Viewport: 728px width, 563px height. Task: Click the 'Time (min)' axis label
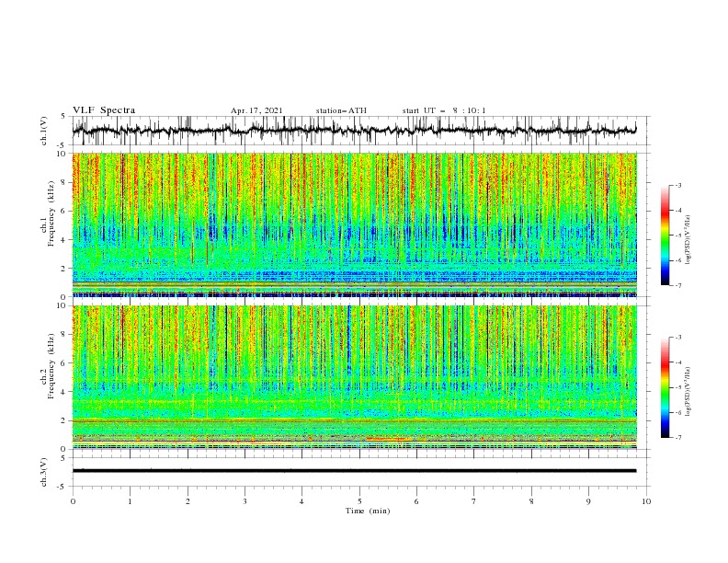pos(368,511)
